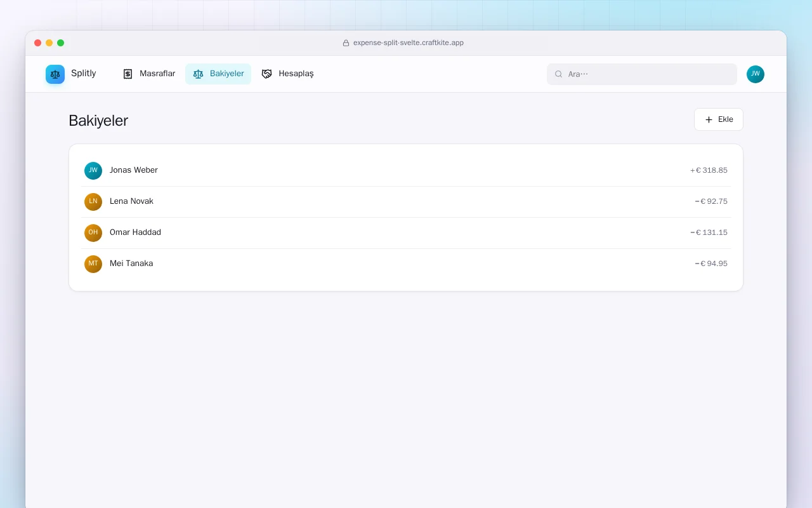Click the −€131.15 balance amount
Screen dimensions: 812x508
coord(709,232)
